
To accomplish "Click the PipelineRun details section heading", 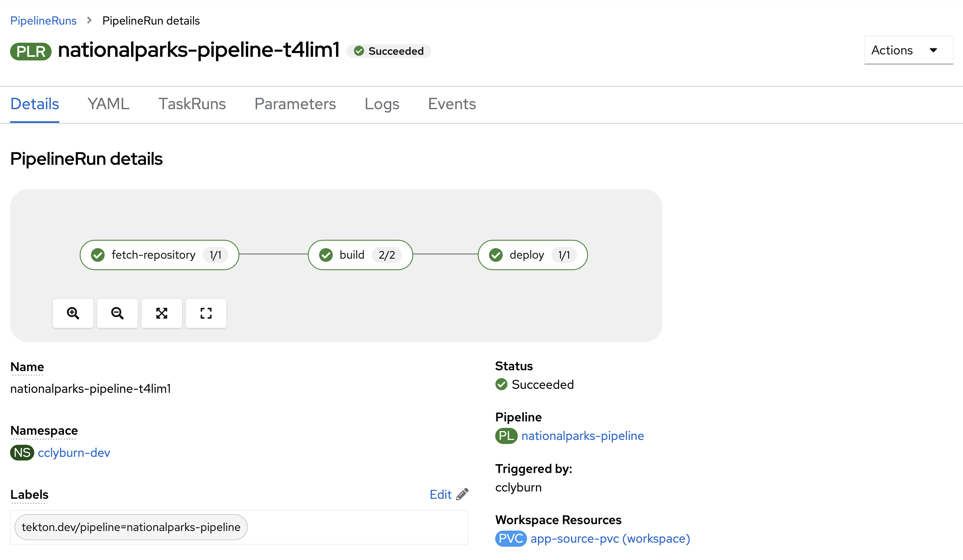I will click(x=86, y=159).
